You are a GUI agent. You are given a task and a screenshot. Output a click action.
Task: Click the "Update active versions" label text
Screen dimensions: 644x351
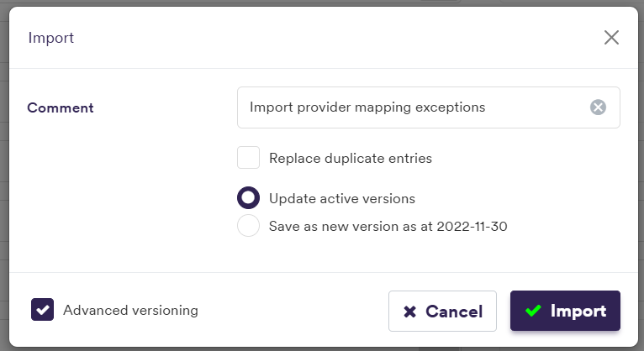[342, 199]
